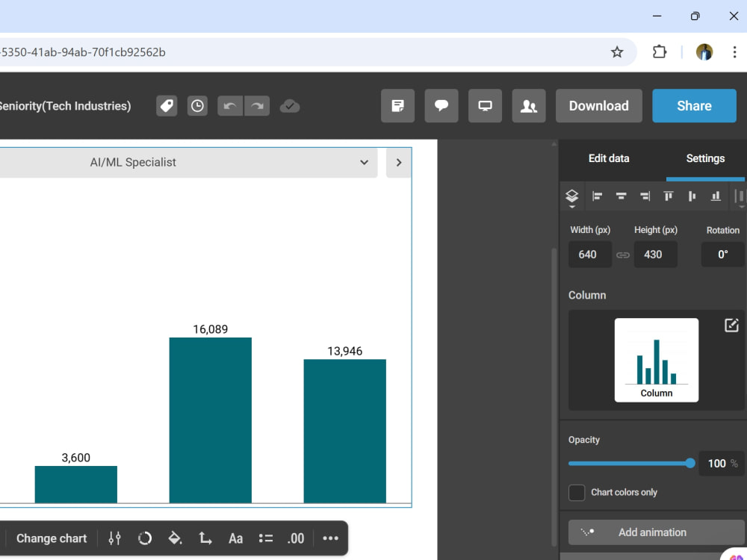This screenshot has height=560, width=747.
Task: Click the blue Share button
Action: pyautogui.click(x=694, y=106)
